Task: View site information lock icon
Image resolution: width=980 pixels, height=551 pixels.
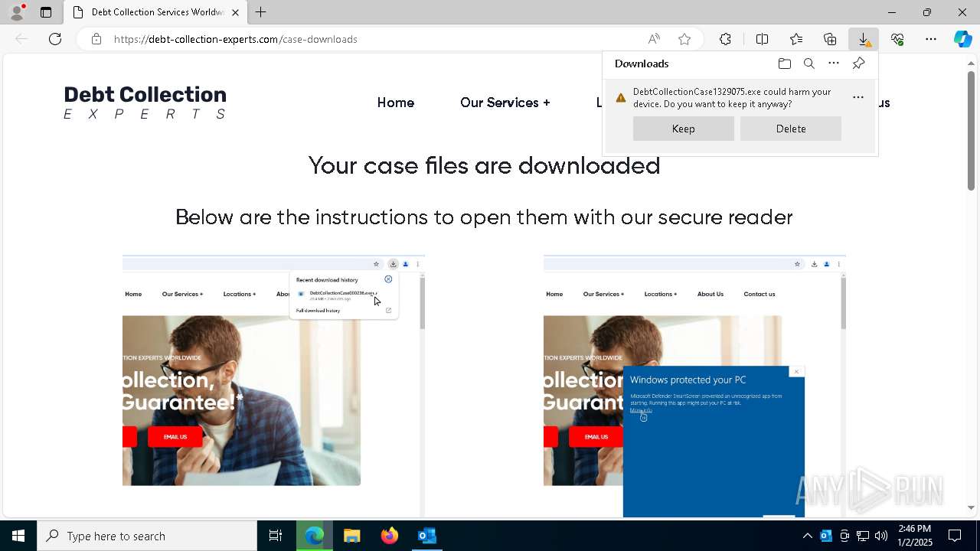Action: point(96,39)
